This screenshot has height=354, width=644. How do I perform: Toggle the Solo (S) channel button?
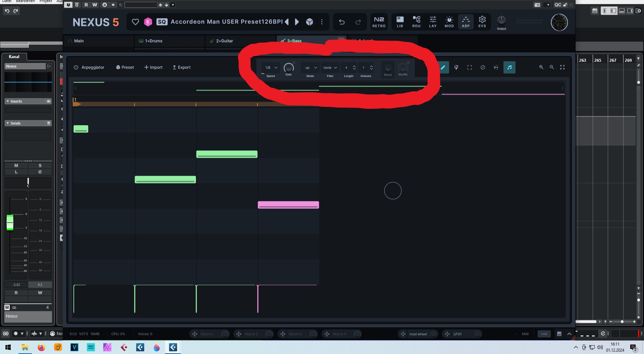pyautogui.click(x=40, y=166)
